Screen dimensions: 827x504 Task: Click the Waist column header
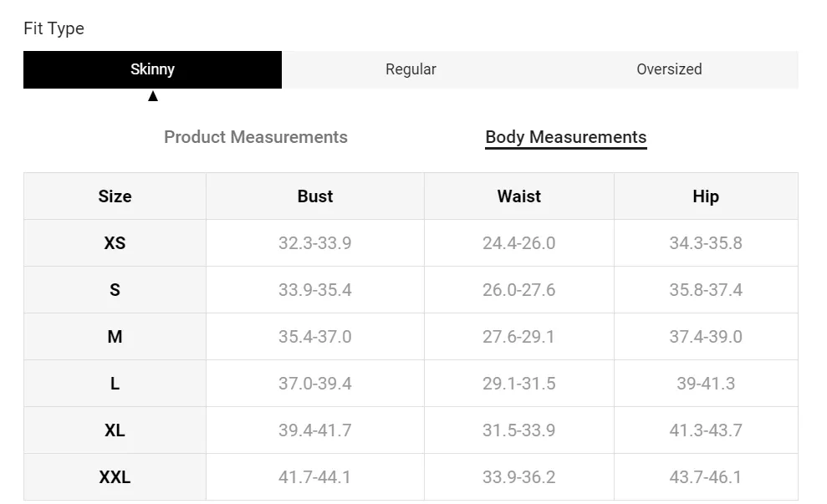point(519,196)
